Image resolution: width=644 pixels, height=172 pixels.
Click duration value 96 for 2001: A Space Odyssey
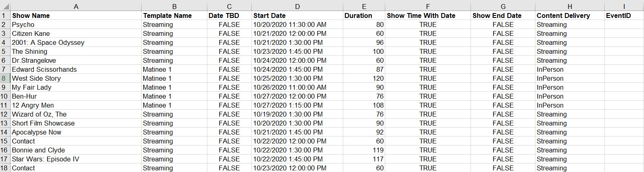(364, 42)
